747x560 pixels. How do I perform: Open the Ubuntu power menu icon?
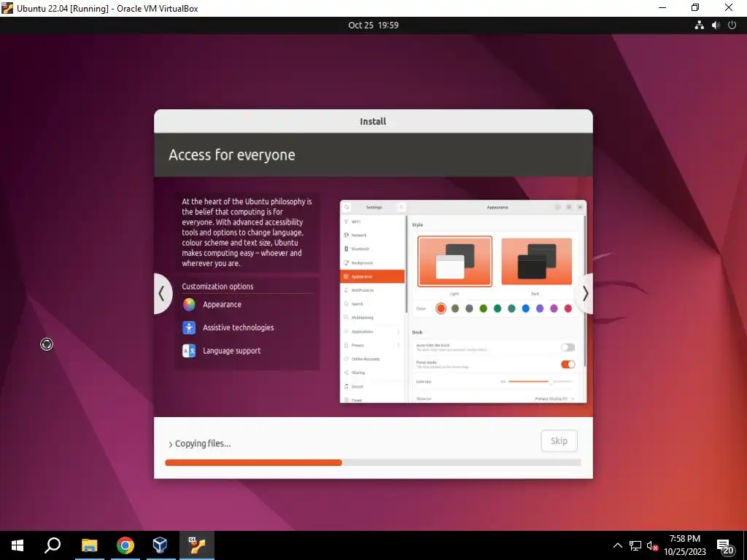point(732,26)
